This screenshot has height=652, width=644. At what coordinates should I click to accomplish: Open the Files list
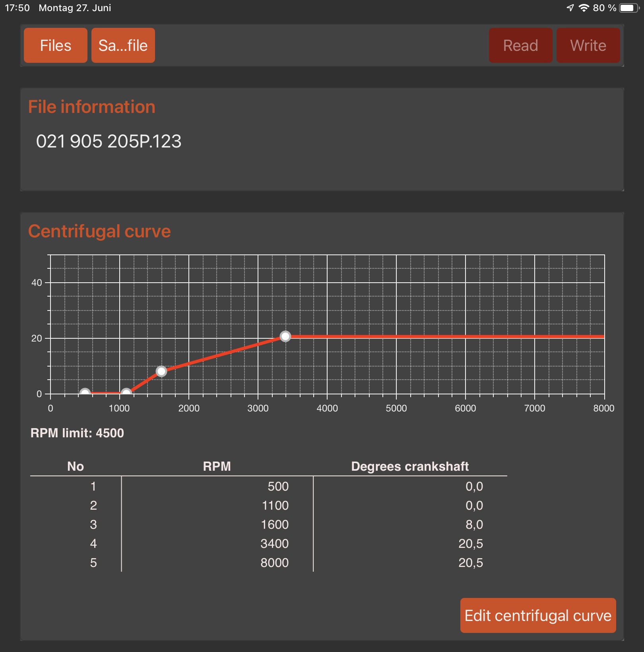point(56,45)
